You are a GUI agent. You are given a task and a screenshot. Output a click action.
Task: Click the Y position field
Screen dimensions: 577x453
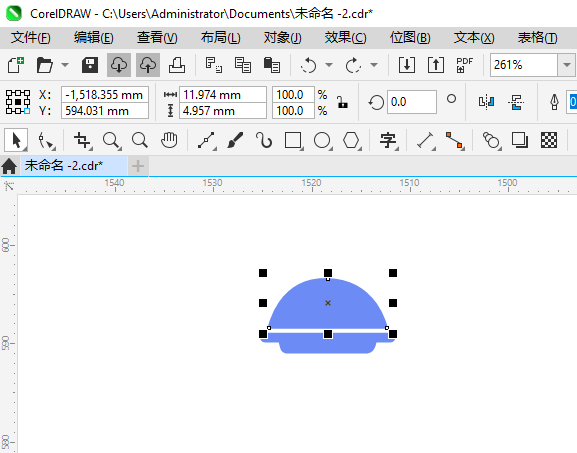[x=105, y=111]
